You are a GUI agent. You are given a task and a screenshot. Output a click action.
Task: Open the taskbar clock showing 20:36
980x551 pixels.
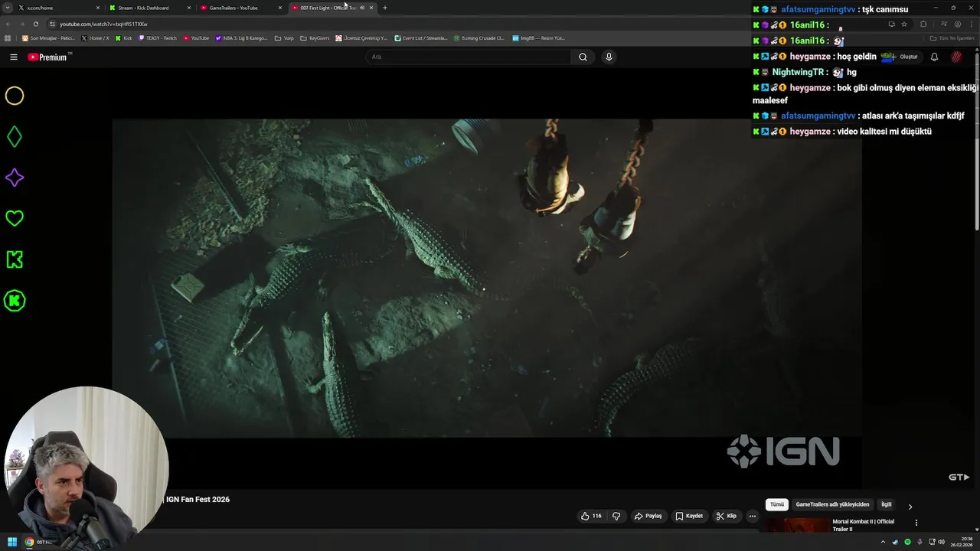[962, 542]
